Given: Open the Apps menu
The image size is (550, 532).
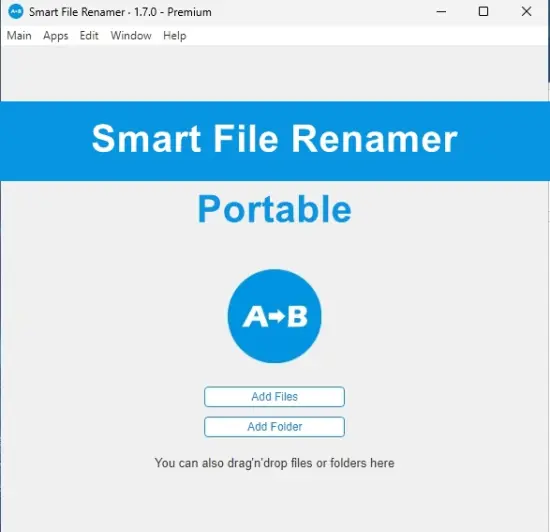Looking at the screenshot, I should pos(55,36).
